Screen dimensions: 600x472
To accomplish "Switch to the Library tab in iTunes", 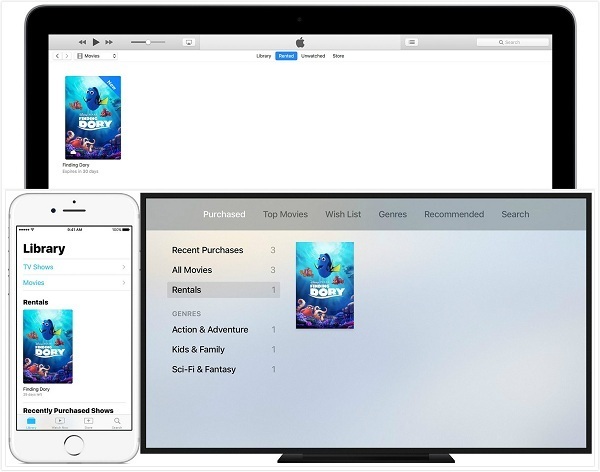I will coord(264,56).
